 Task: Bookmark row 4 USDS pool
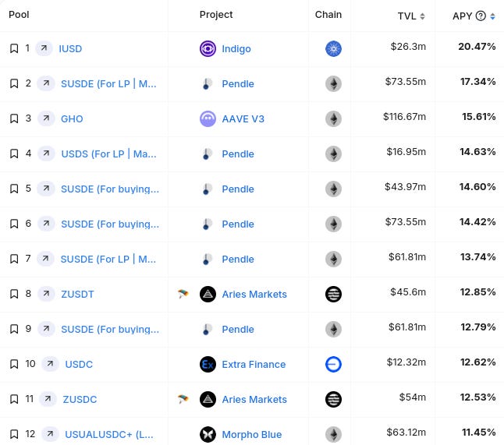point(14,154)
